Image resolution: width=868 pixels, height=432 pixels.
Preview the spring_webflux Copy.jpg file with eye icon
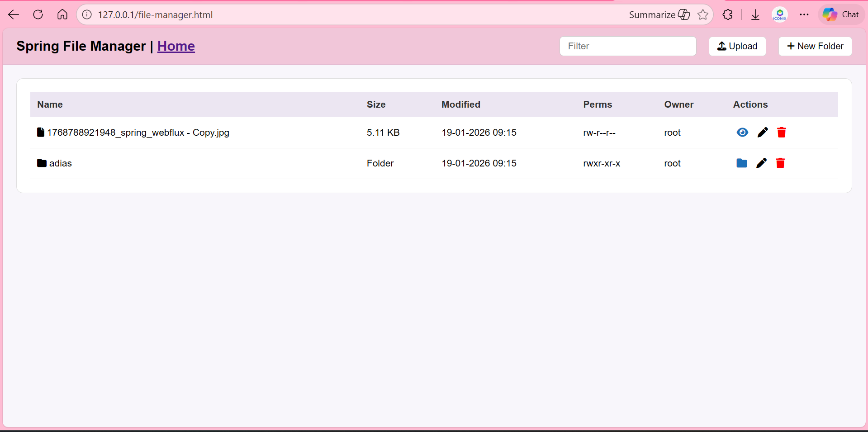coord(742,133)
